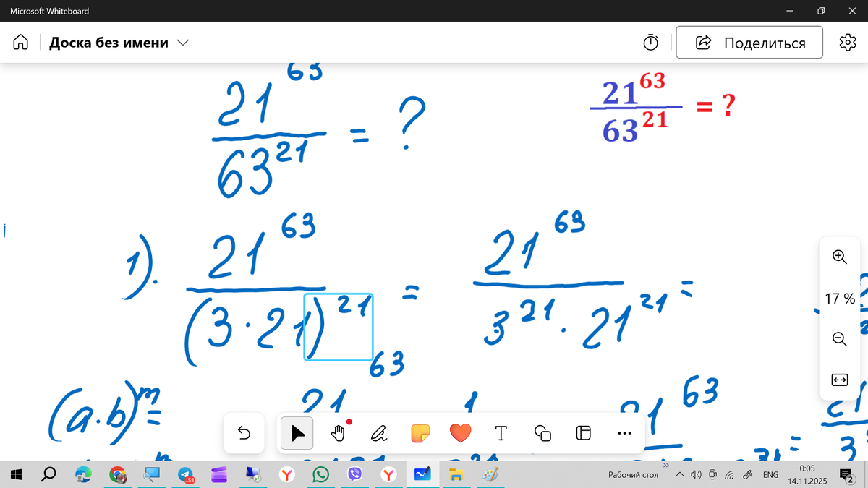This screenshot has width=868, height=488.
Task: Select the Text tool
Action: point(501,433)
